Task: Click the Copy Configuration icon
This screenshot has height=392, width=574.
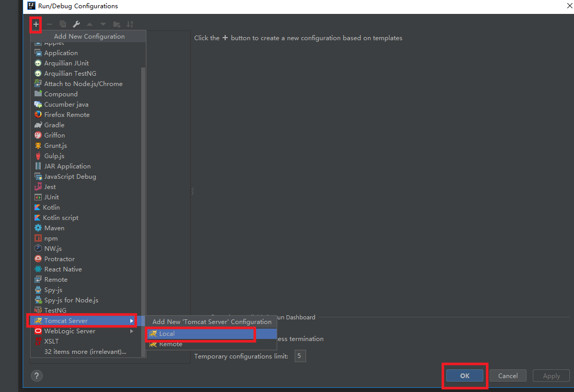Action: 63,24
